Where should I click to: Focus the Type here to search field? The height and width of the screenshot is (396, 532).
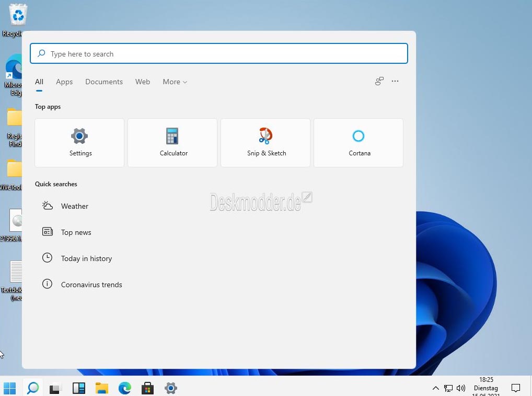(219, 53)
